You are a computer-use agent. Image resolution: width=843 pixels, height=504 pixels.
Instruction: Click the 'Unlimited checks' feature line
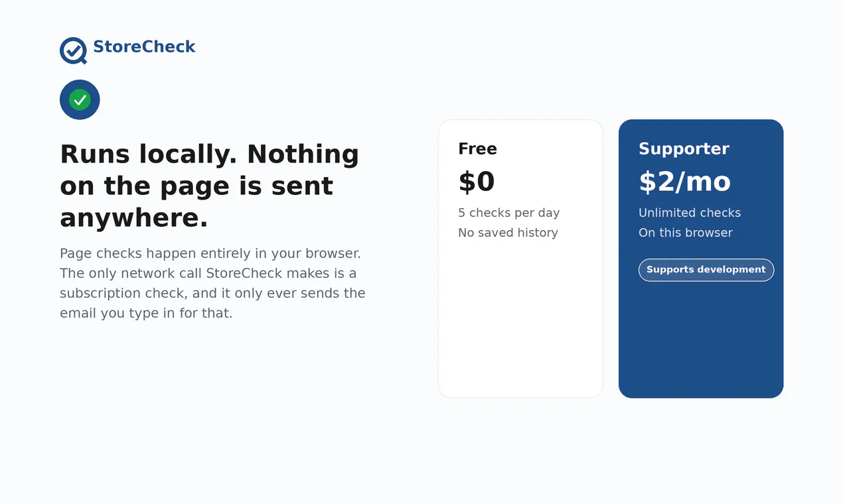690,213
